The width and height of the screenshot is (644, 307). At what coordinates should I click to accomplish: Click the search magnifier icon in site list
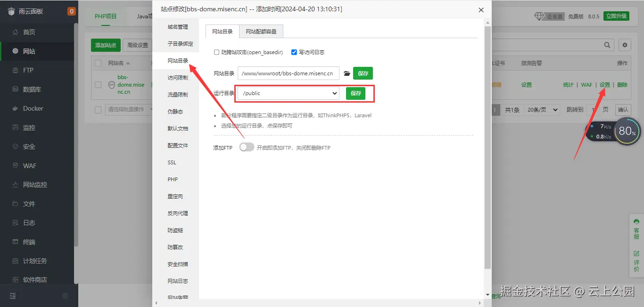(608, 45)
